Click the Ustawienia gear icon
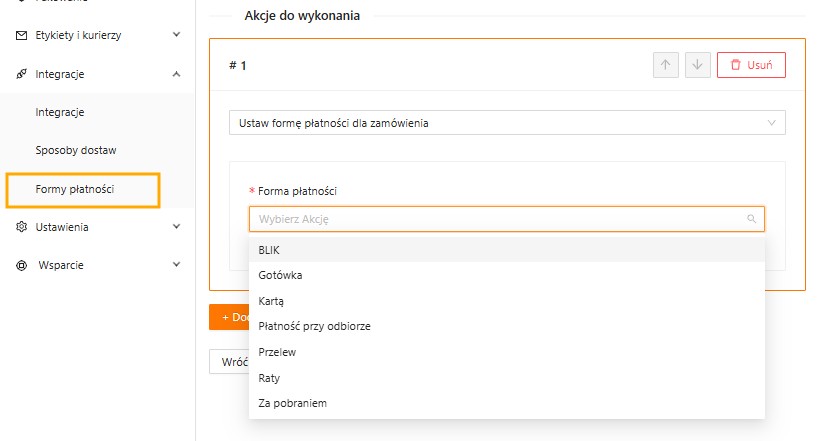 click(x=21, y=227)
